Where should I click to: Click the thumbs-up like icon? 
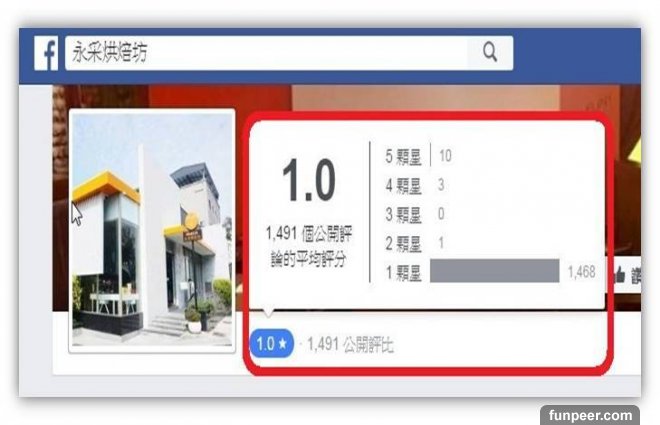click(619, 274)
